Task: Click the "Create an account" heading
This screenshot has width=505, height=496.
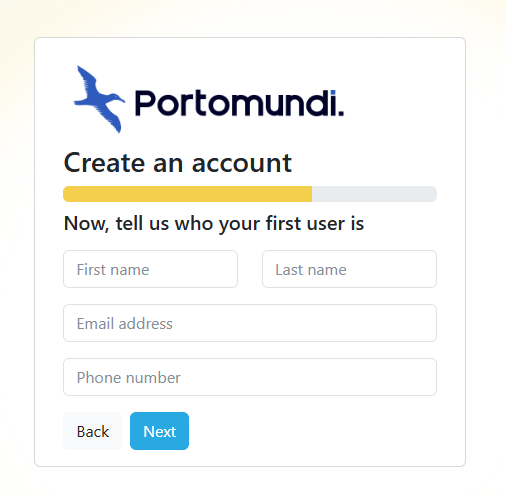Action: [x=178, y=163]
